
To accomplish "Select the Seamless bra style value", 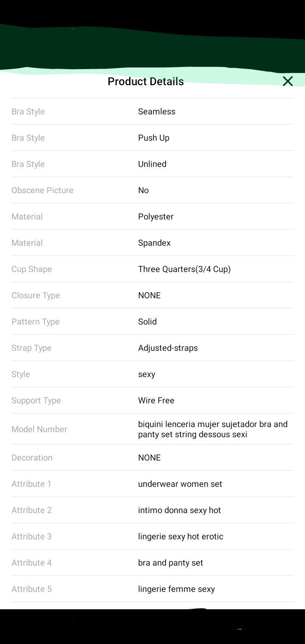I will (x=157, y=111).
